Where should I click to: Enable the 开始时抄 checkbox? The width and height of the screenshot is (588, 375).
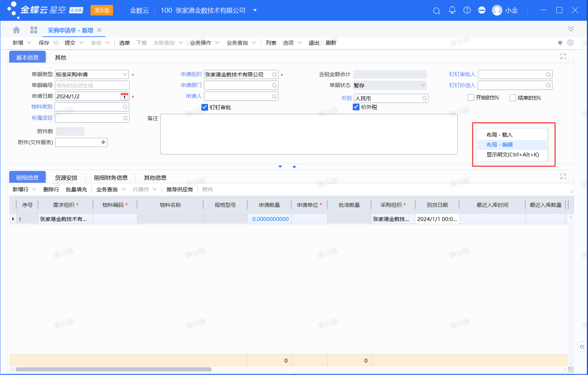471,98
